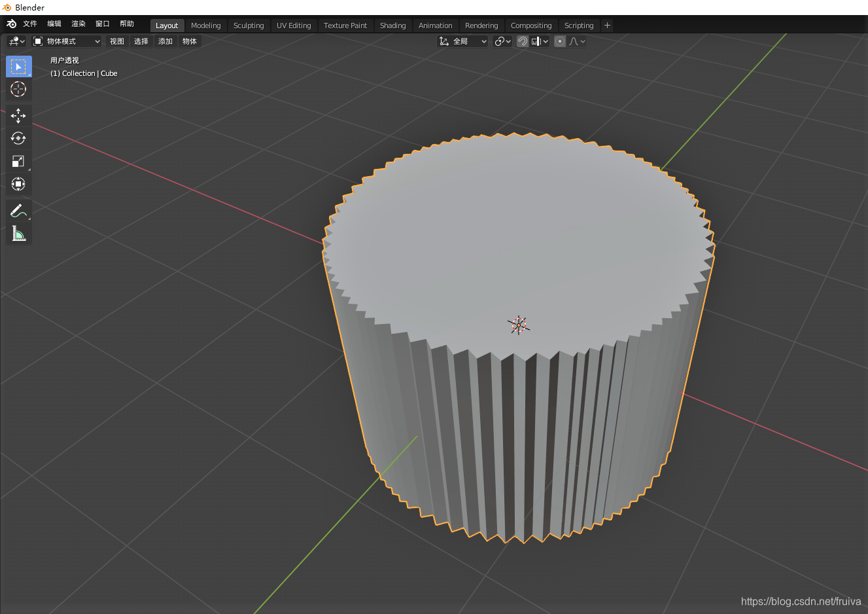
Task: Click the '(1) Collection | Cube' overlay text
Action: coord(84,73)
